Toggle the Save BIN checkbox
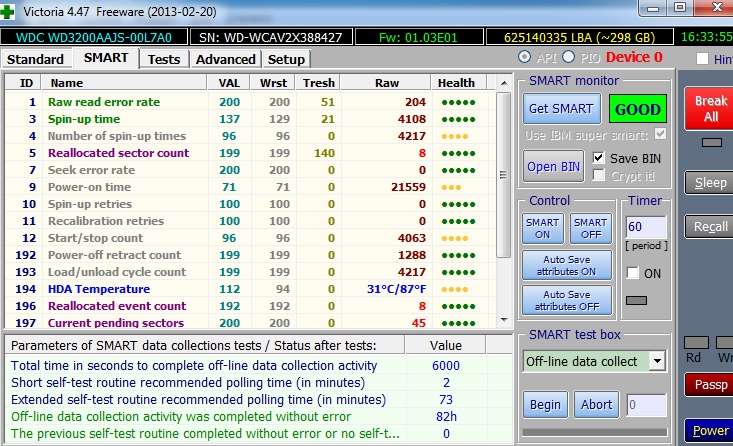733x446 pixels. [599, 158]
